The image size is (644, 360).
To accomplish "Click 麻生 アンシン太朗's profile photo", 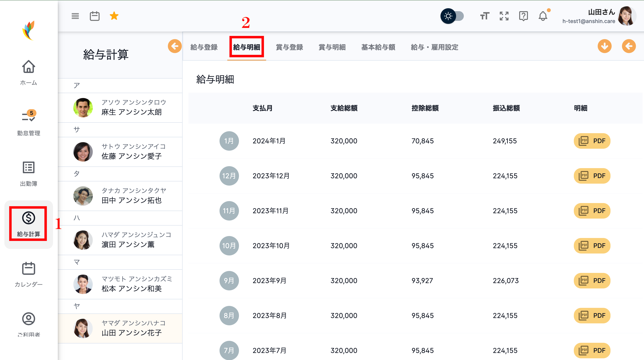I will click(83, 107).
